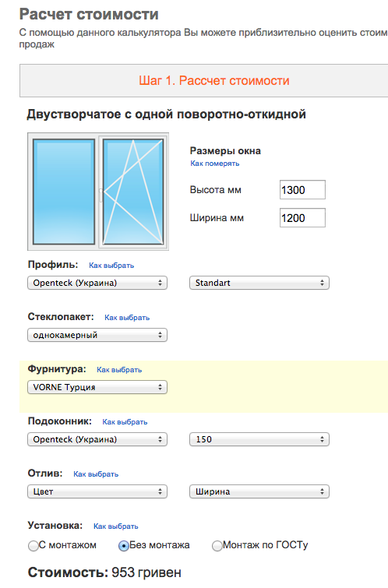This screenshot has height=588, width=388.
Task: Open the Подоконник 'Как выбрать' link
Action: [125, 421]
